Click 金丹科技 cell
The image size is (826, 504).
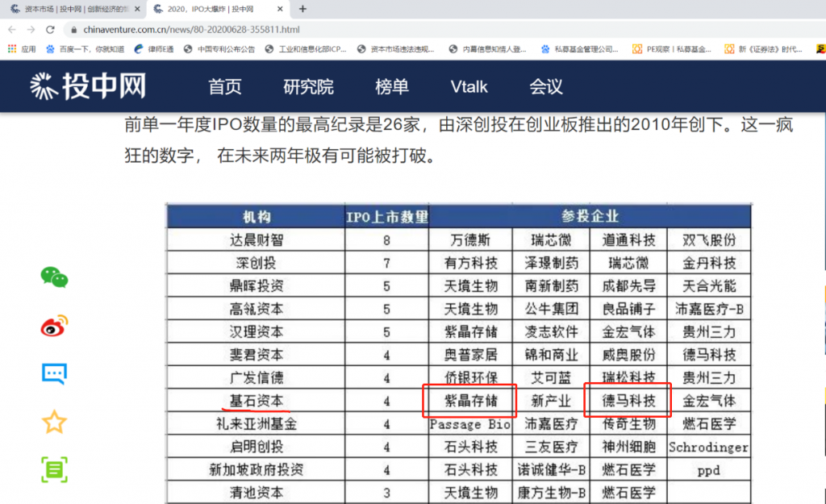[x=709, y=263]
